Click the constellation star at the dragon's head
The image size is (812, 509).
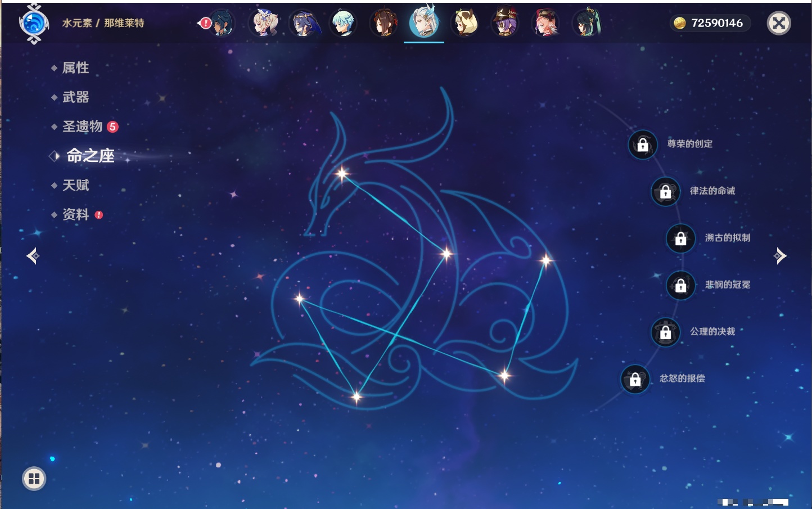pyautogui.click(x=342, y=174)
